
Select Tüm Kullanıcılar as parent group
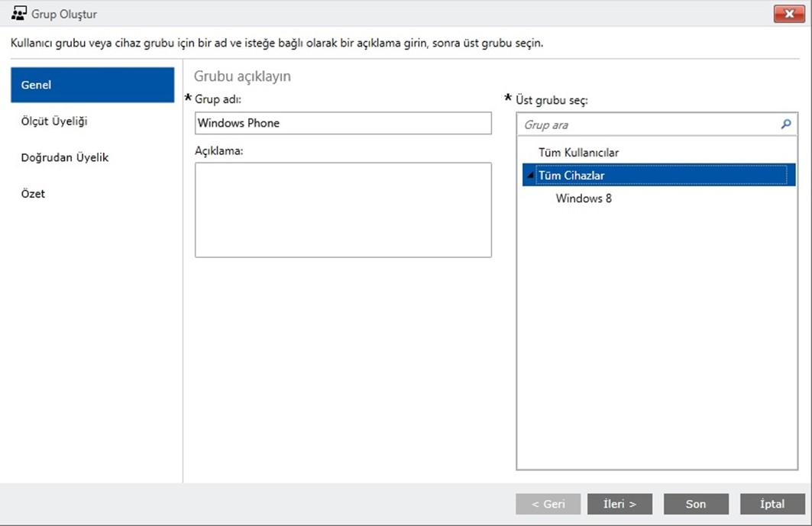[578, 153]
